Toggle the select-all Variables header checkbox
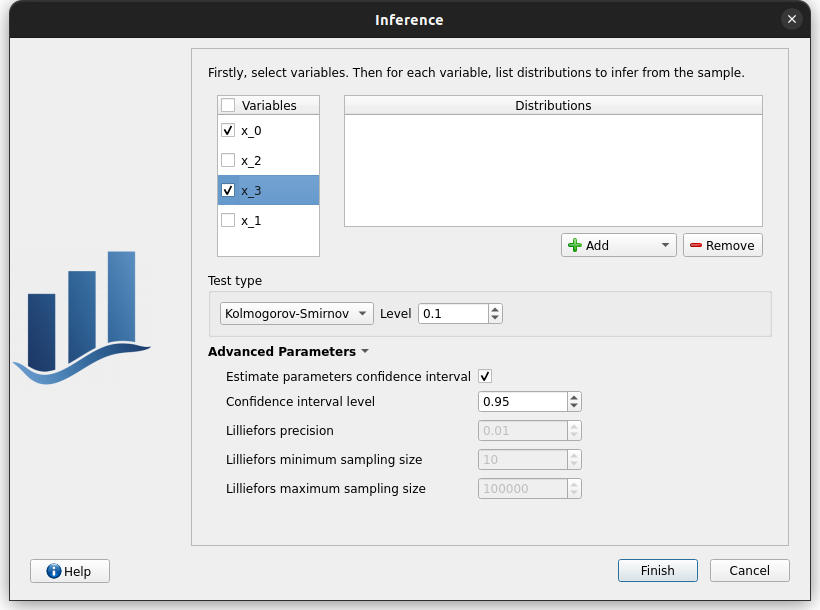 click(228, 105)
